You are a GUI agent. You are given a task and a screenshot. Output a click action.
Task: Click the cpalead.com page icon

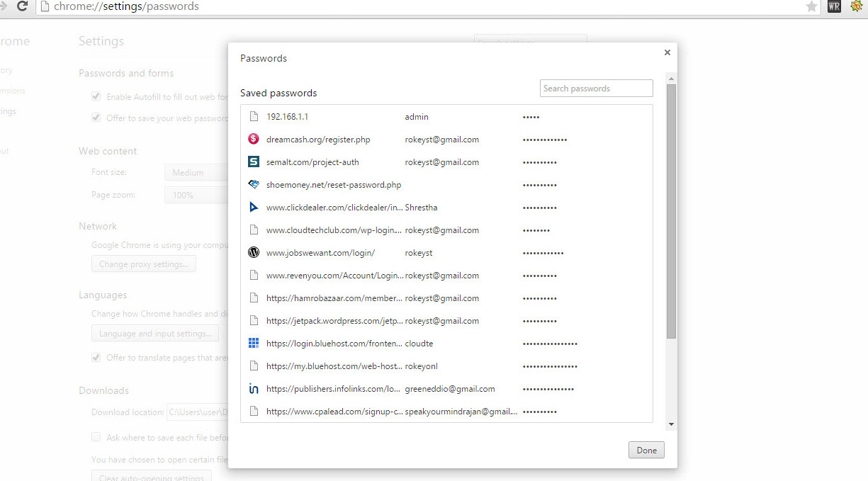point(254,412)
